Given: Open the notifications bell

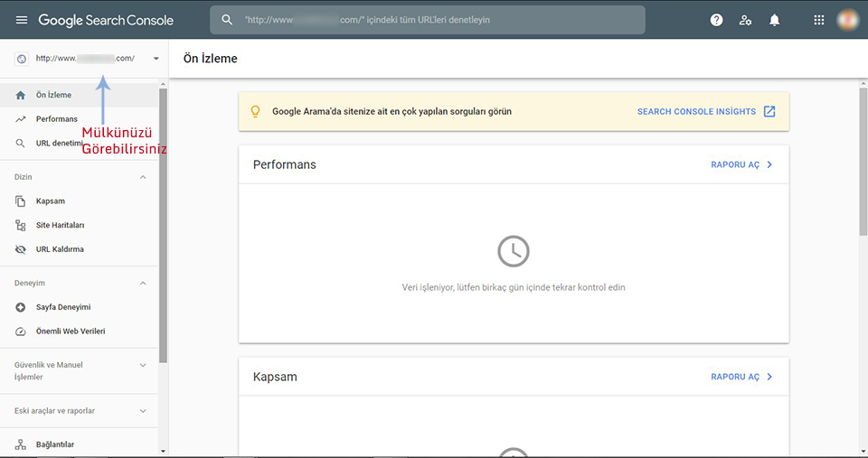Looking at the screenshot, I should point(775,20).
